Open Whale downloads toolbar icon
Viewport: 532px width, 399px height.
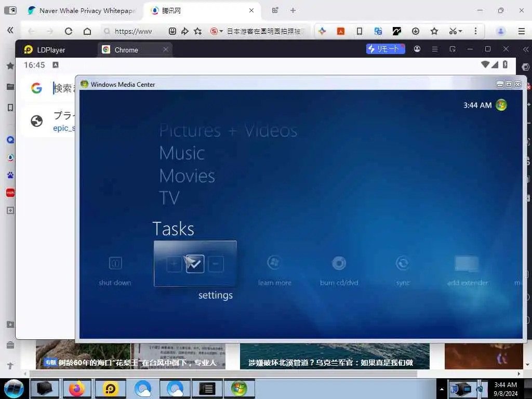415,31
